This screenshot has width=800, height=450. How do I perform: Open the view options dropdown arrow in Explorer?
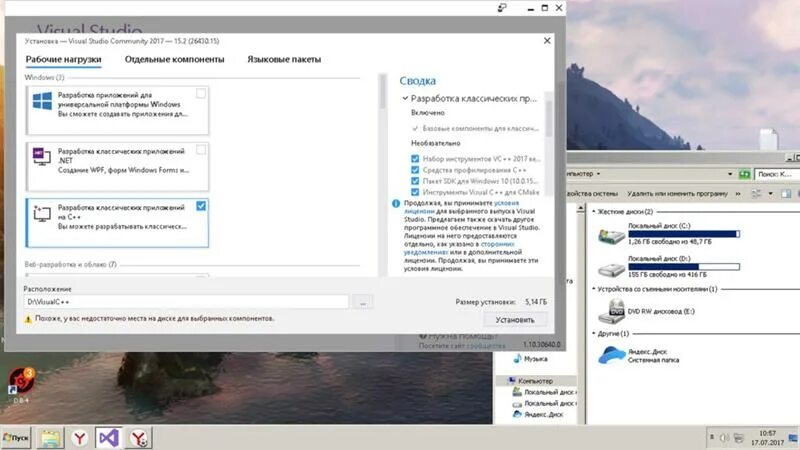click(770, 194)
